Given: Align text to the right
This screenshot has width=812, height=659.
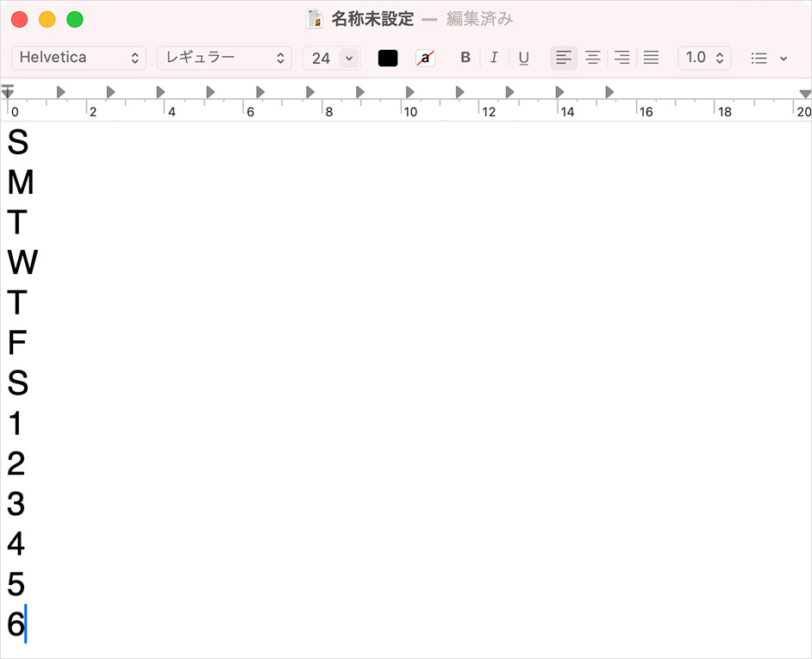Looking at the screenshot, I should tap(621, 58).
